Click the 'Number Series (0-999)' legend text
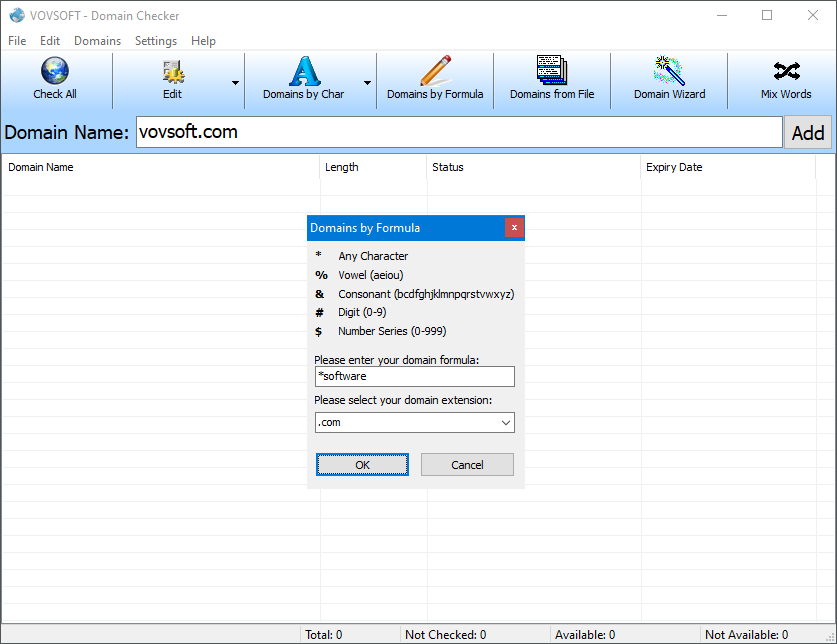The width and height of the screenshot is (837, 644). 392,331
